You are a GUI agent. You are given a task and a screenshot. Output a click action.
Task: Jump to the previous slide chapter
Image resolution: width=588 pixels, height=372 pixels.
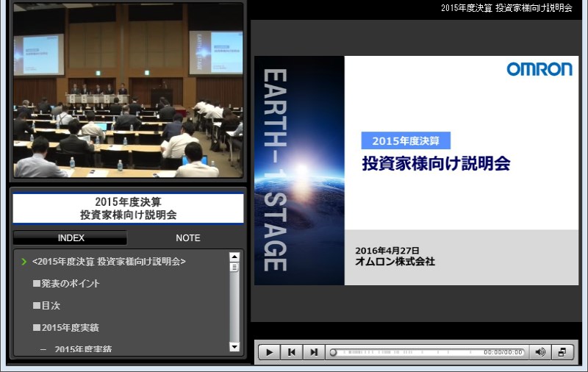291,352
